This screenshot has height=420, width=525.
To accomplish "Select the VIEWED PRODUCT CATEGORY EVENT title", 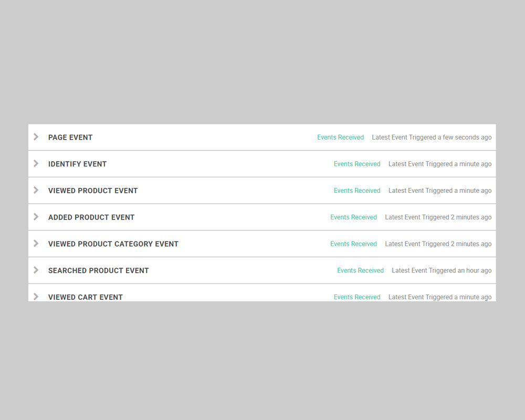I will (113, 244).
